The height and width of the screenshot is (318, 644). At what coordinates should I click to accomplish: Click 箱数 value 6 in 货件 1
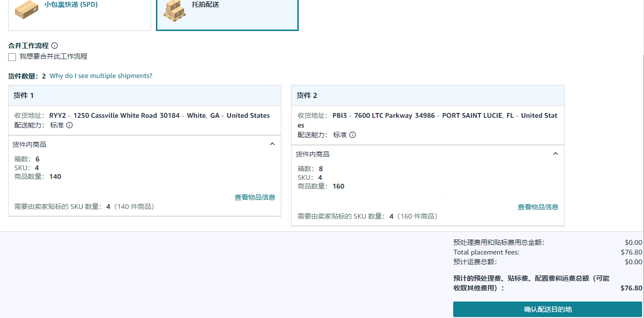[38, 159]
